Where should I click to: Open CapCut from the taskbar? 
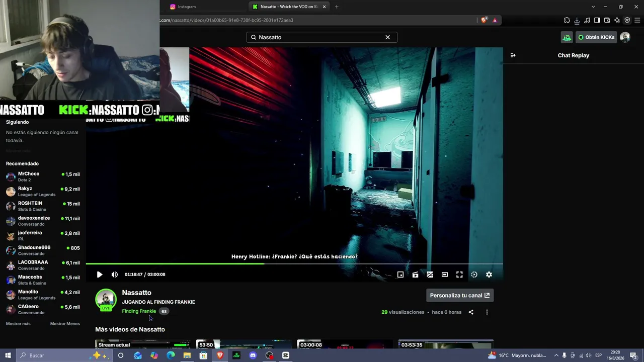click(x=286, y=355)
